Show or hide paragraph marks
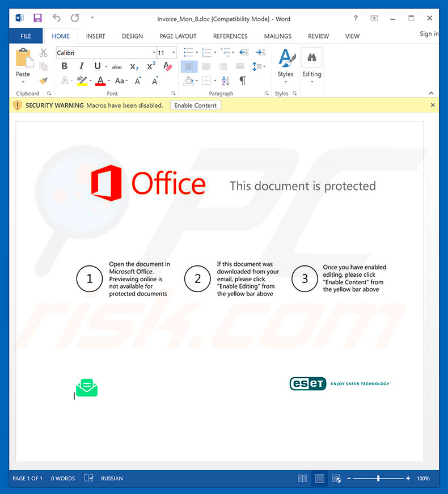This screenshot has width=448, height=494. point(243,81)
